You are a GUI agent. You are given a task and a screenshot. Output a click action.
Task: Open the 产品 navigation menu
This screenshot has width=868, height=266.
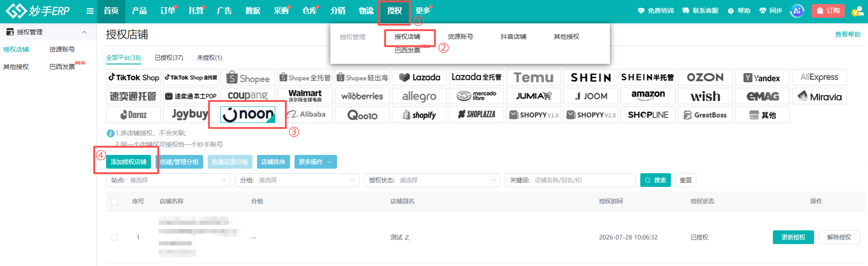tap(139, 11)
